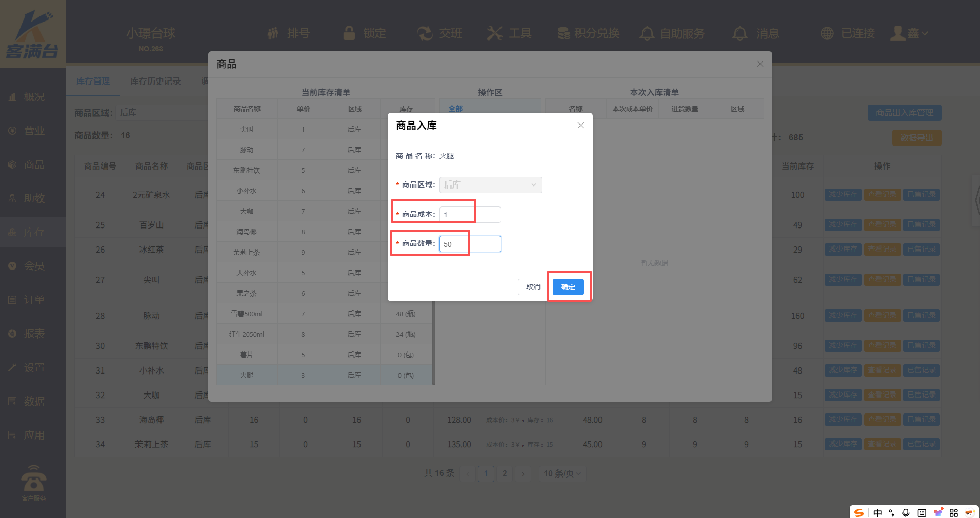Close the 商品入库 dialog with X
Viewport: 980px width, 518px height.
[x=581, y=126]
